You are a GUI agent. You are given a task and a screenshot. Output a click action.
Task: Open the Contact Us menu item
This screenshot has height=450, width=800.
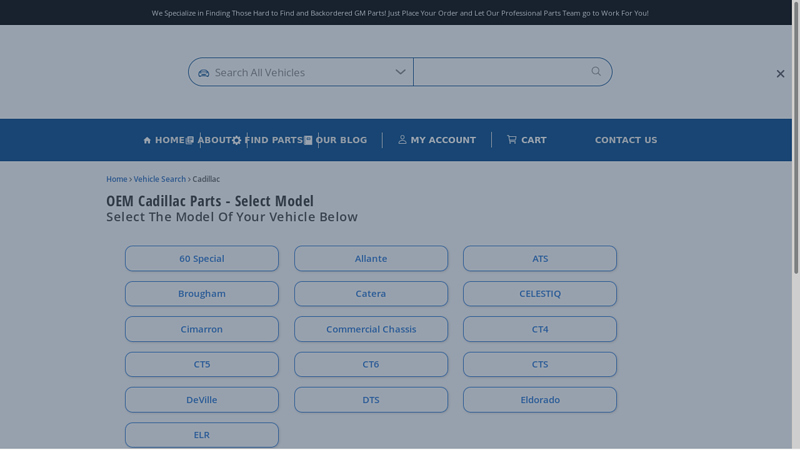coord(626,140)
